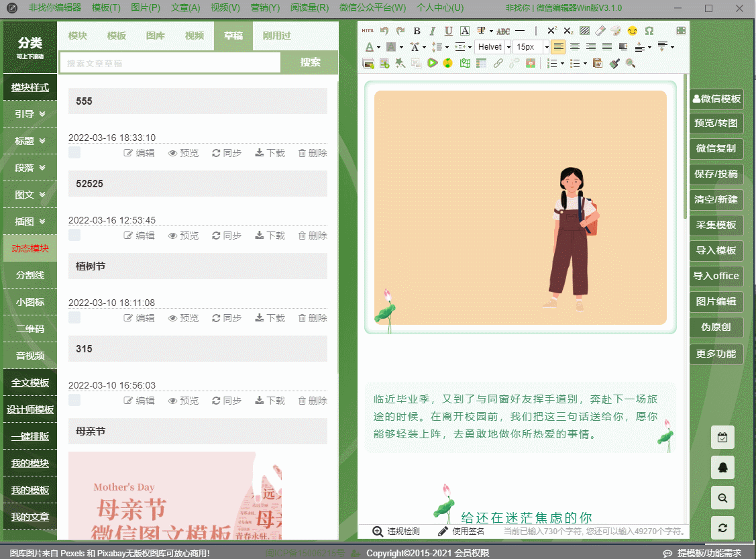Tick the checkbox under draft 555
The width and height of the screenshot is (756, 559).
[x=74, y=152]
